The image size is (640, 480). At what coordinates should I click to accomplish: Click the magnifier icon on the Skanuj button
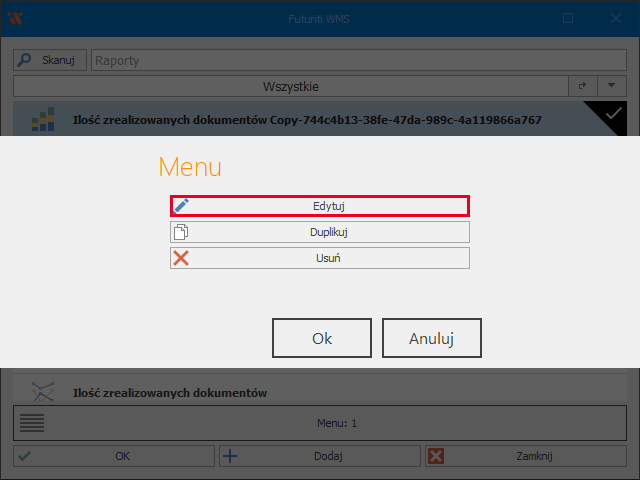click(x=27, y=60)
